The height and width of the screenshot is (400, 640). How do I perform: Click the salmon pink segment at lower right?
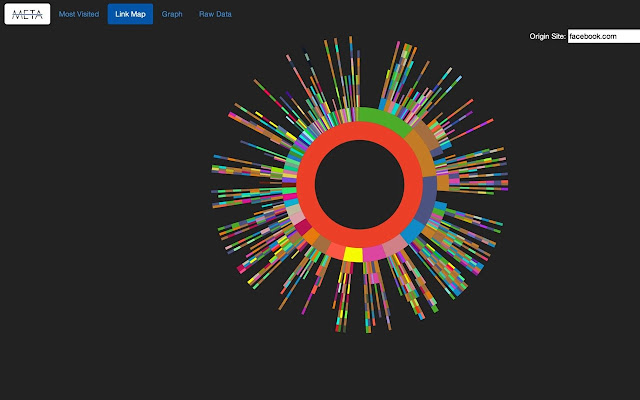click(x=394, y=244)
